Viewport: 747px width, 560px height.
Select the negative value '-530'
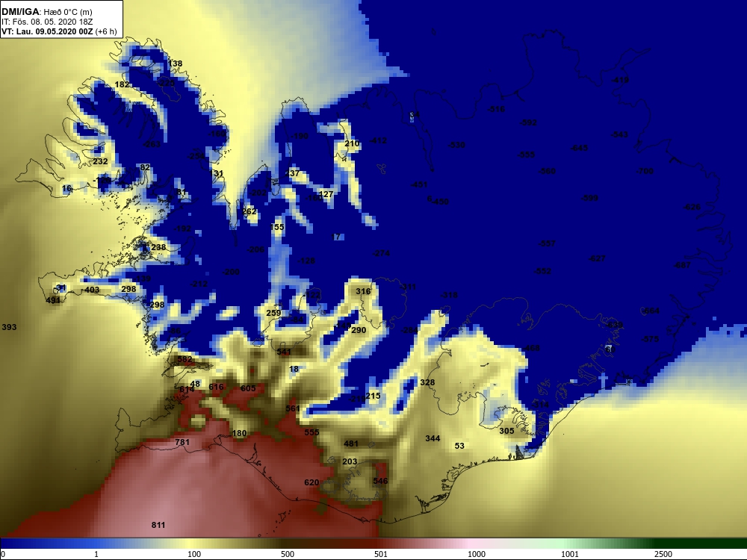tap(456, 145)
